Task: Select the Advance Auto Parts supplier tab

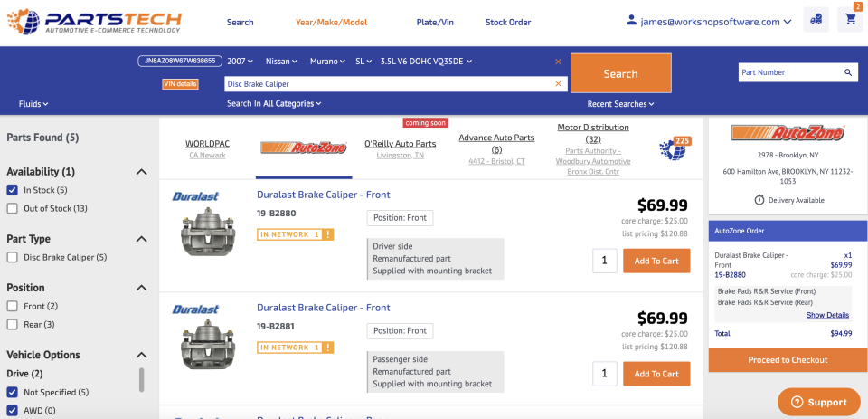Action: tap(496, 143)
